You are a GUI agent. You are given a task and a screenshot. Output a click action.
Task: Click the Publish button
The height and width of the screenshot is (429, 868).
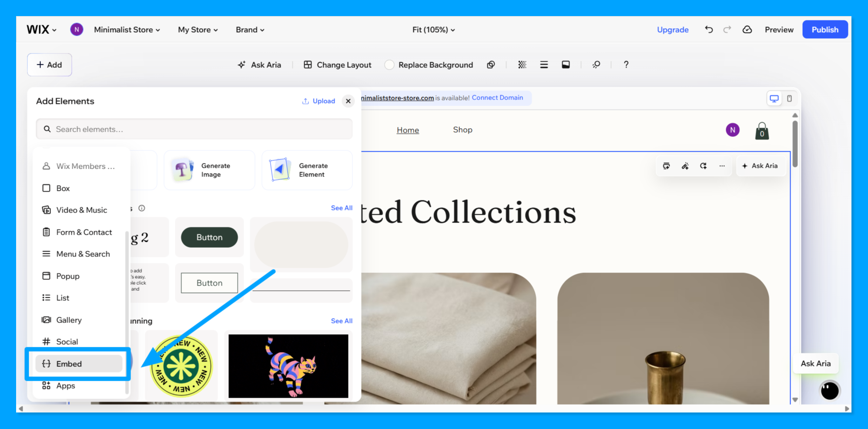tap(825, 30)
